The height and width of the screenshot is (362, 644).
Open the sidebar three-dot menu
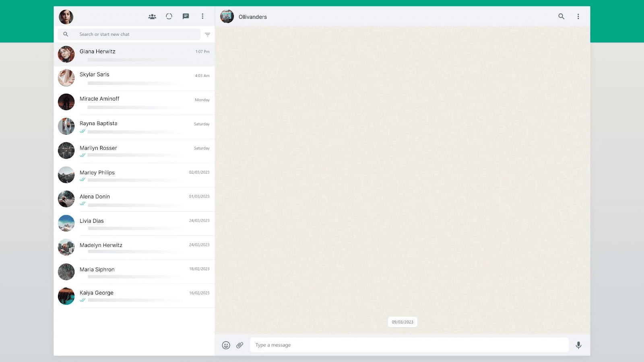coord(202,16)
